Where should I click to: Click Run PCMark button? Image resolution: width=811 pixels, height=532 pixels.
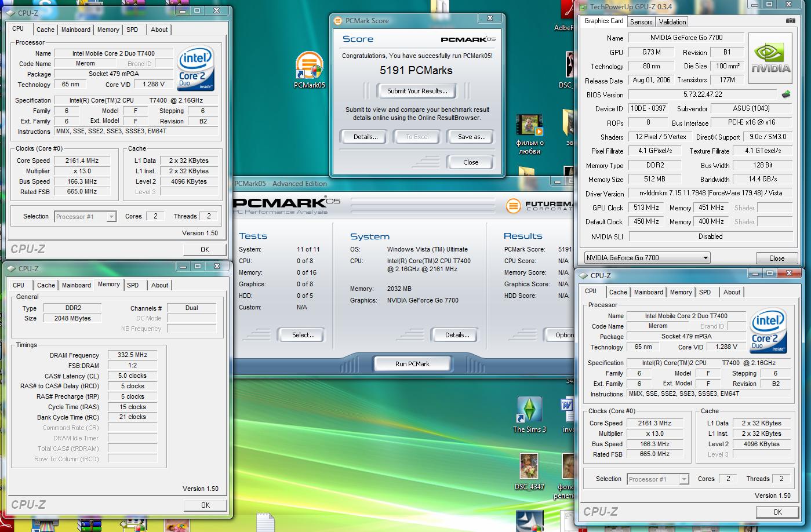(413, 364)
